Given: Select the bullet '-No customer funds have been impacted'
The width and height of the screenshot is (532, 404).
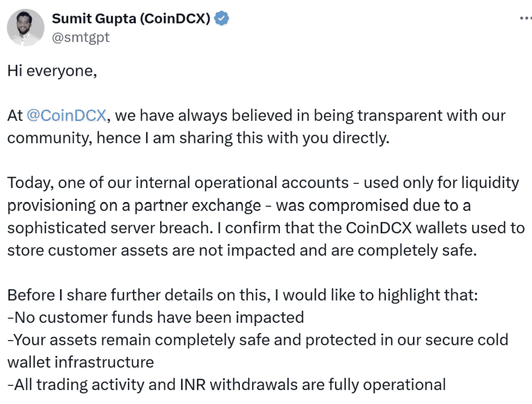Looking at the screenshot, I should click(156, 317).
